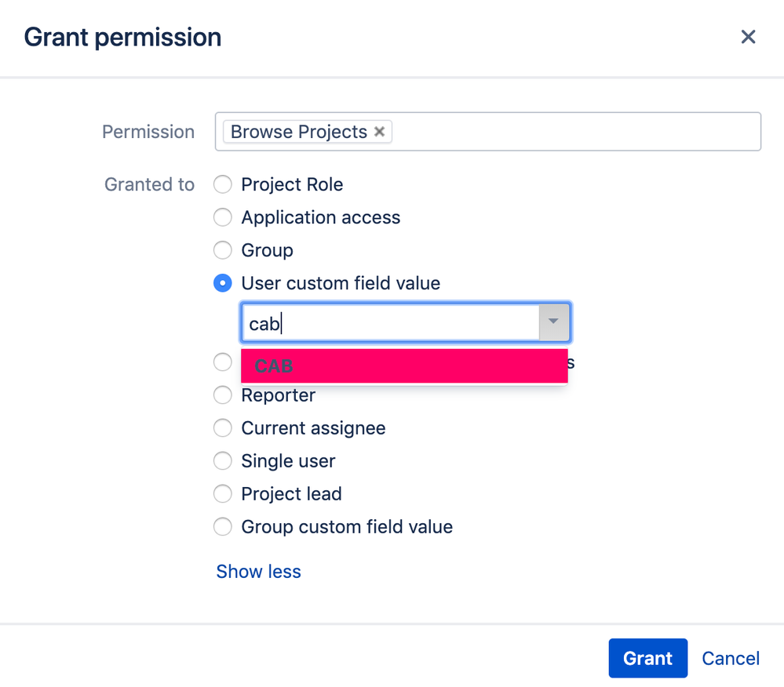The width and height of the screenshot is (784, 687).
Task: Choose the Project lead radio button
Action: pyautogui.click(x=224, y=494)
